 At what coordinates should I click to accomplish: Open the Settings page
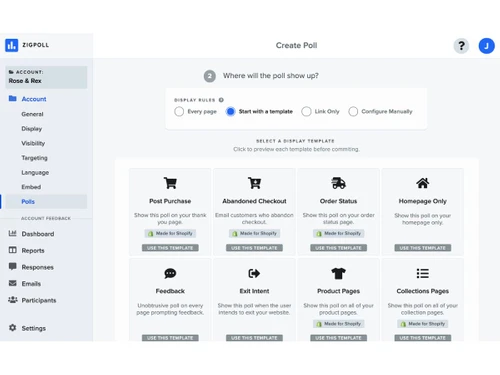pyautogui.click(x=33, y=328)
